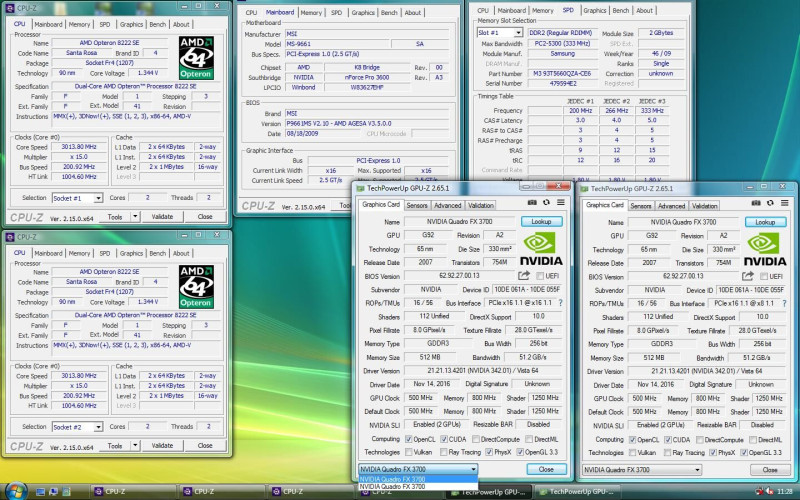Click Validate button in Socket #2 CPU-Z window

pos(162,445)
